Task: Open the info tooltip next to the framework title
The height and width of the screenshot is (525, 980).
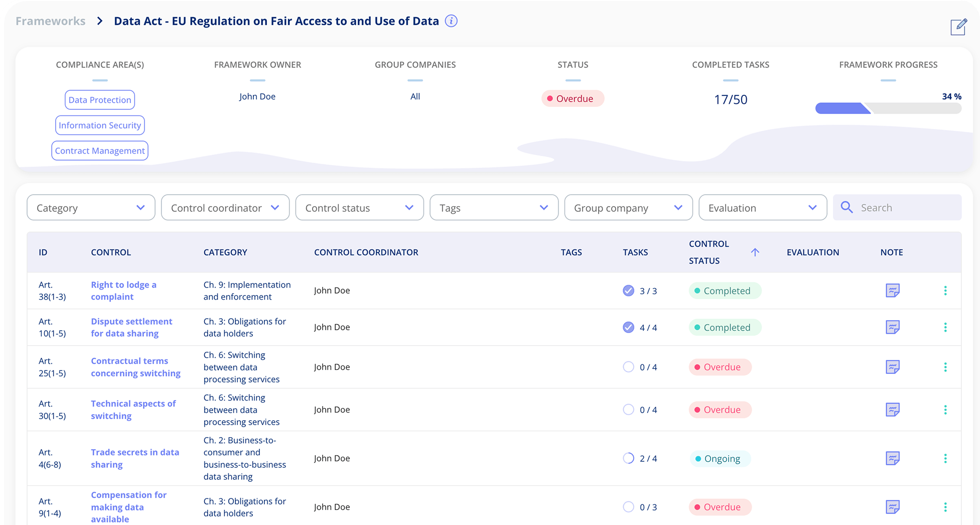Action: click(451, 21)
